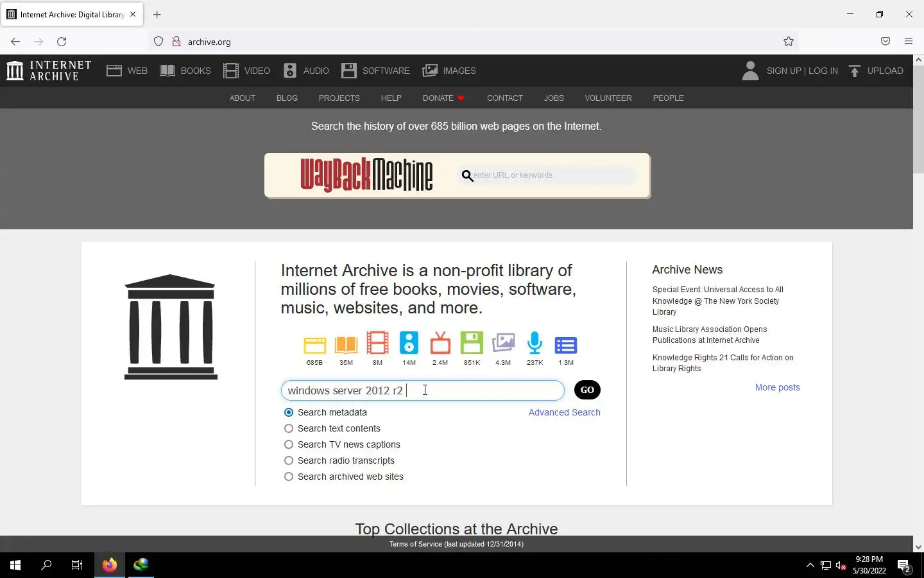
Task: Open the red video icon 8M
Action: click(377, 343)
